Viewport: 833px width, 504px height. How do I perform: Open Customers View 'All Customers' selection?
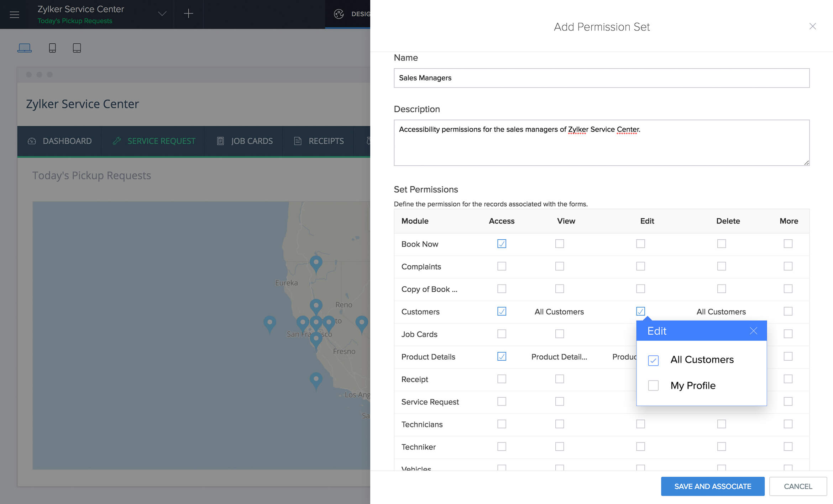[559, 312]
